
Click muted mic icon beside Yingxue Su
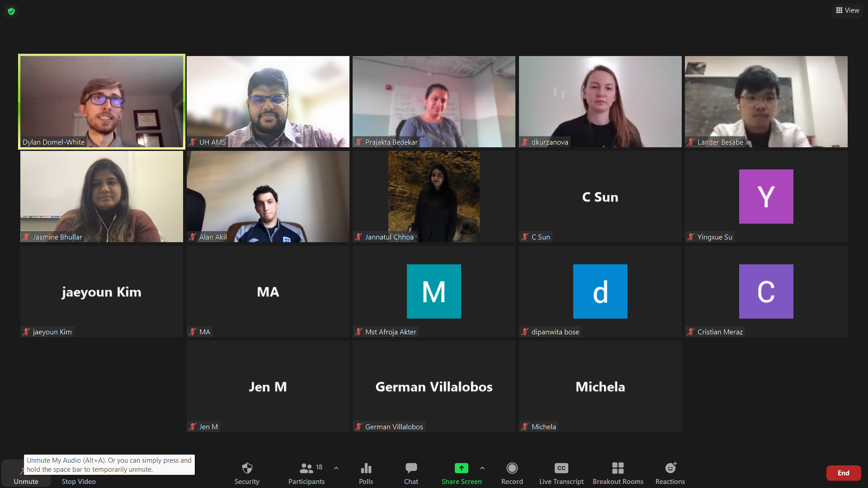pos(691,237)
